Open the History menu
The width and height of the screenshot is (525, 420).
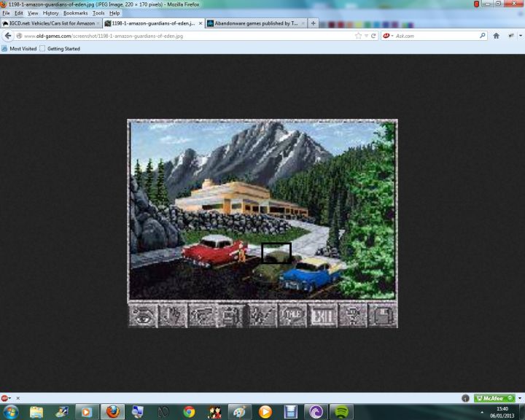coord(50,13)
